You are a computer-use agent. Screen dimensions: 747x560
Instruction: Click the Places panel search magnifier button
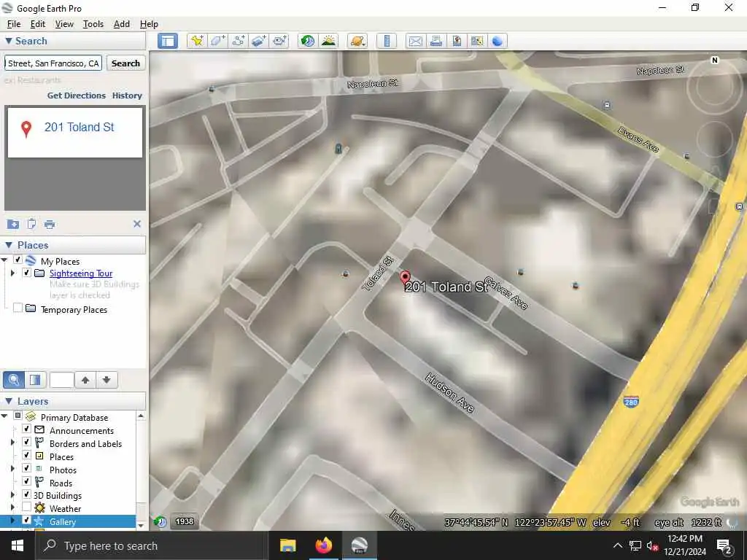[x=14, y=380]
